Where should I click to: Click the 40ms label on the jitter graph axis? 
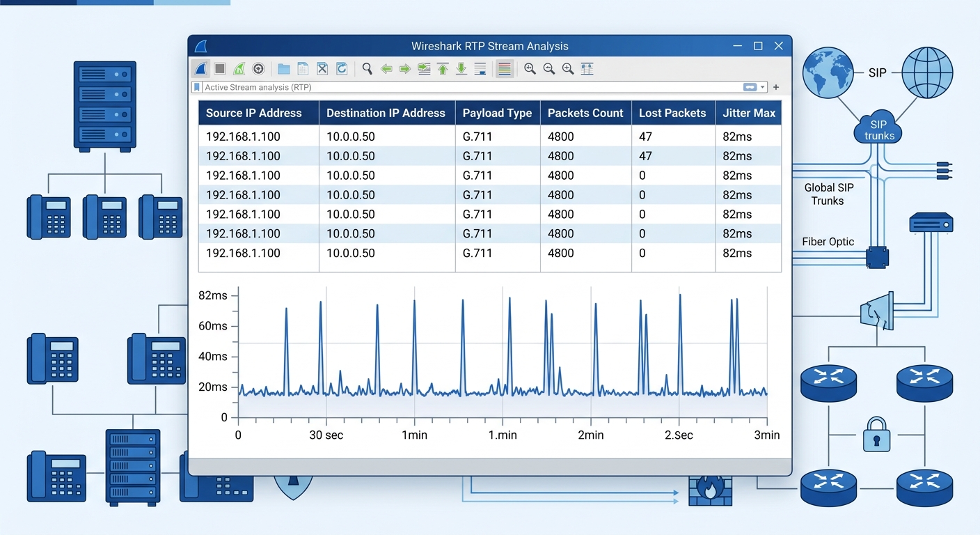click(213, 357)
